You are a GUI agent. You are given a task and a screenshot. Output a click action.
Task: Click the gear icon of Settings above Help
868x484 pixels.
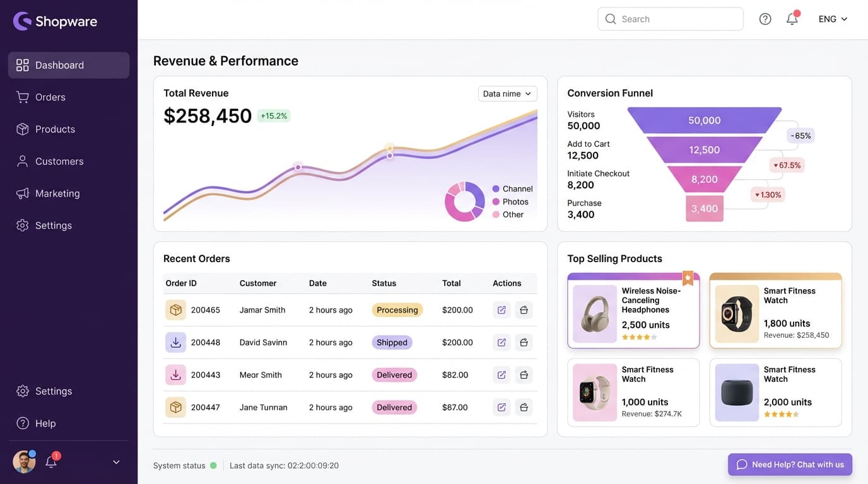tap(23, 391)
